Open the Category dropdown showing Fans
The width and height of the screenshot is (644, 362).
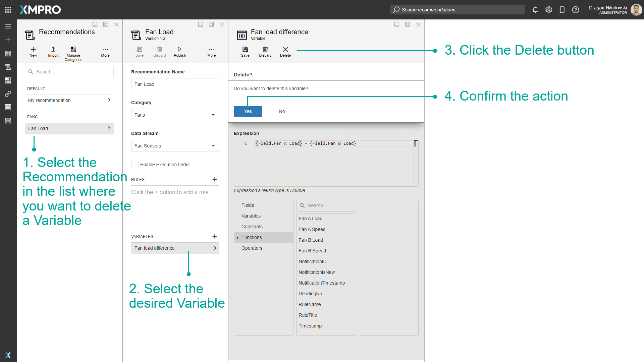(x=213, y=115)
